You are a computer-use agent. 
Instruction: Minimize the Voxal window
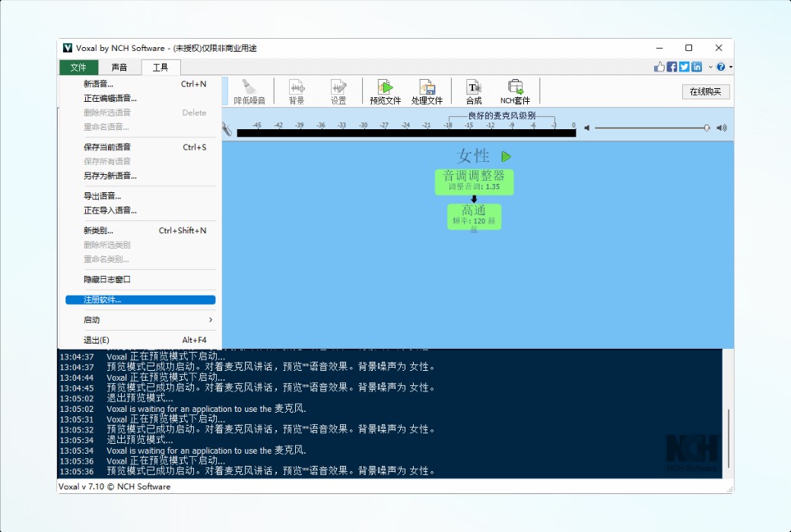[x=659, y=48]
